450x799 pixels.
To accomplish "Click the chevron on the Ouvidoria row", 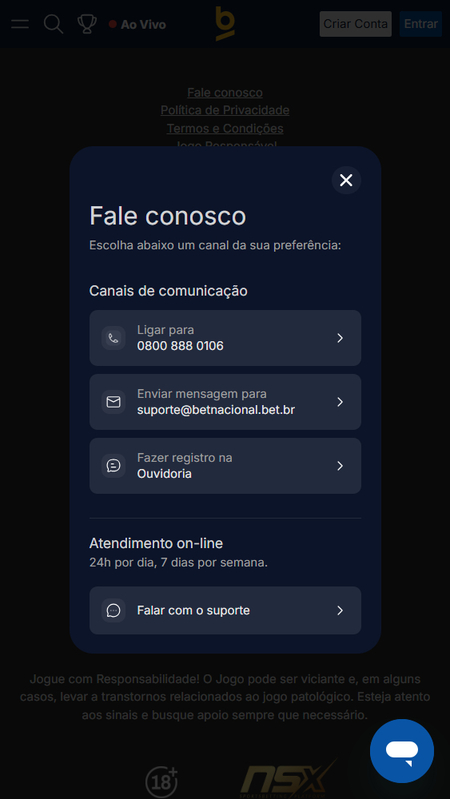I will [x=340, y=466].
